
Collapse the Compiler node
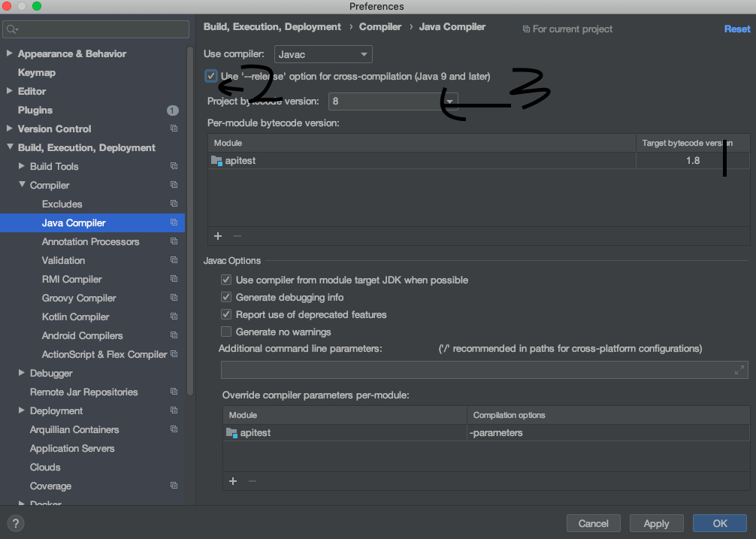tap(22, 185)
